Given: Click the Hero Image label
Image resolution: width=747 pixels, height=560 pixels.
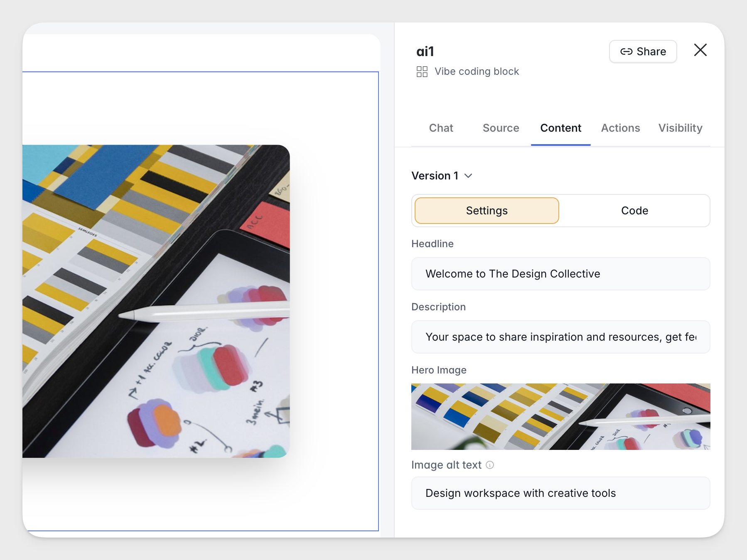Looking at the screenshot, I should pos(439,370).
